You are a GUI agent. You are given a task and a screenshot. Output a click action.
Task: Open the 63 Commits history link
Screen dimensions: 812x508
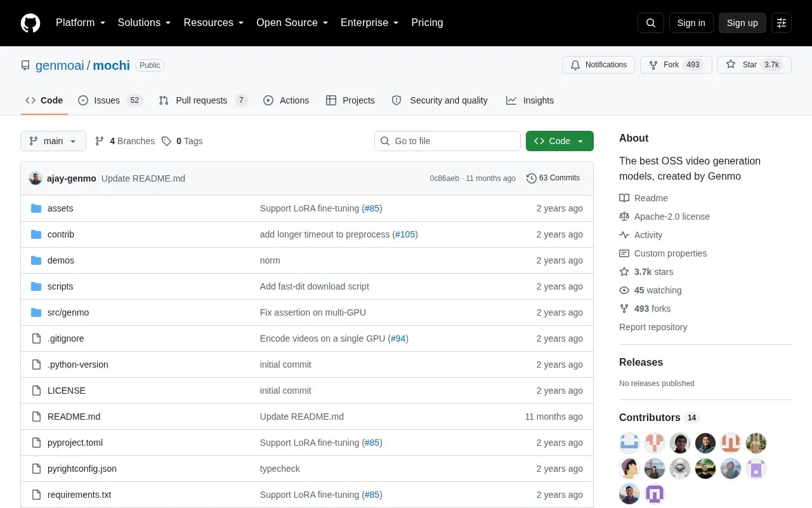pos(553,178)
